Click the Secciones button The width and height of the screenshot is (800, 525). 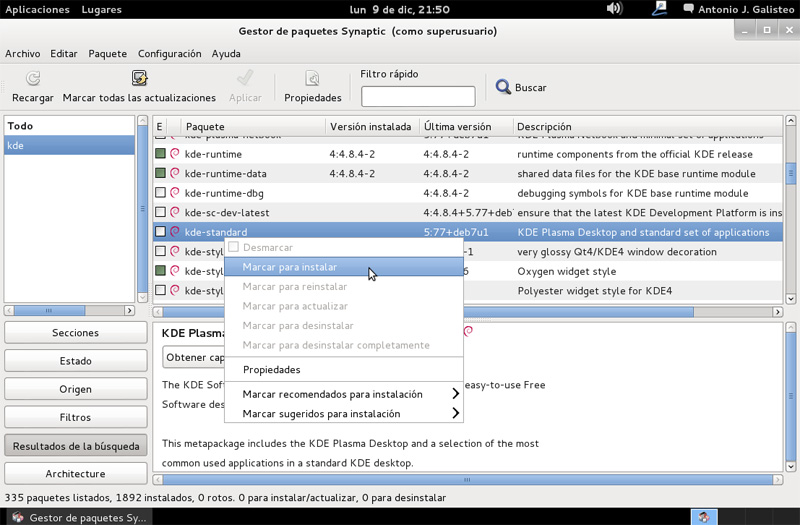click(76, 333)
